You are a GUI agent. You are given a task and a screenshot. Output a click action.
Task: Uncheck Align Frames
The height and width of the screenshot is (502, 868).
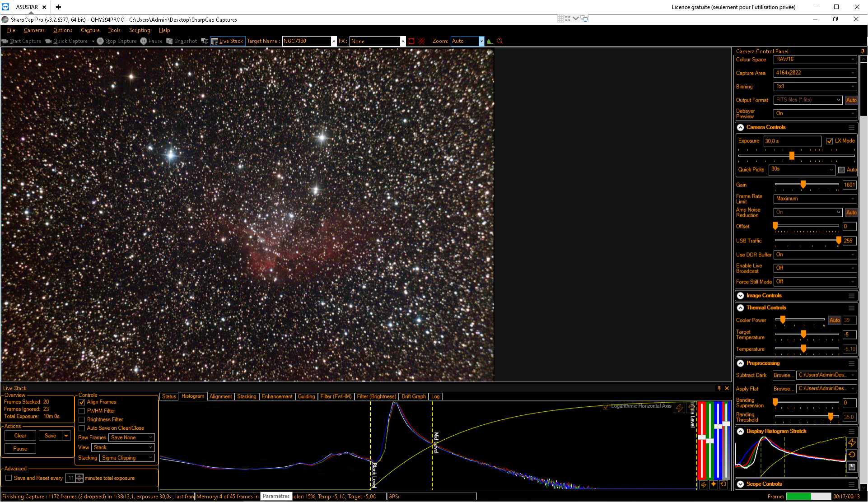click(x=82, y=402)
